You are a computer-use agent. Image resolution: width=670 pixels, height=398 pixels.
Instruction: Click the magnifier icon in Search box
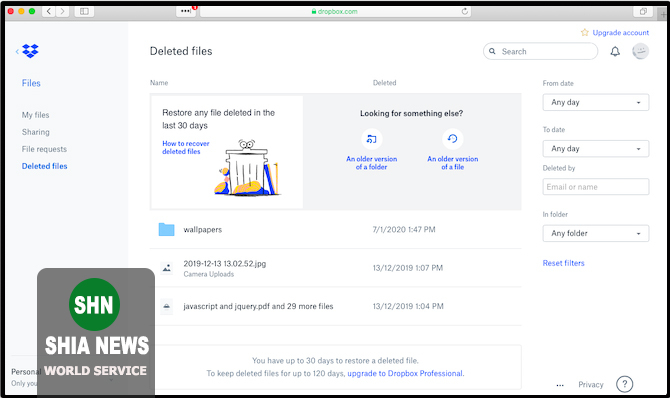point(492,51)
